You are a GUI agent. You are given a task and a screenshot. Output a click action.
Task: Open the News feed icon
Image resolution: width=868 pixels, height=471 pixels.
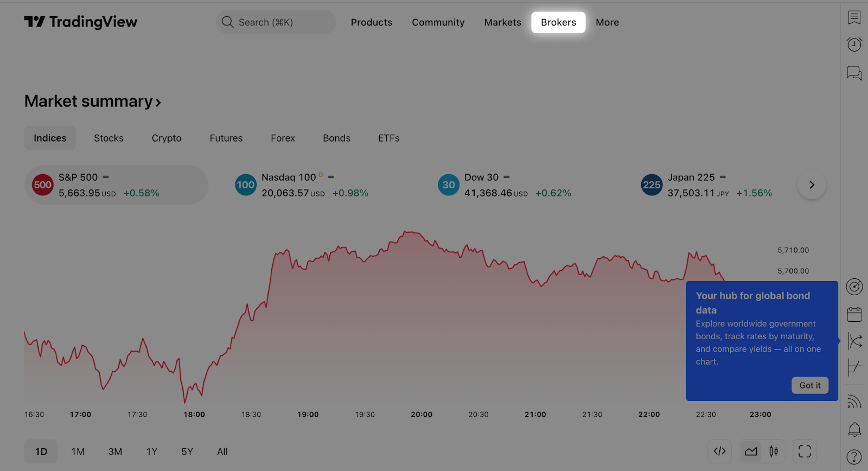[x=854, y=402]
